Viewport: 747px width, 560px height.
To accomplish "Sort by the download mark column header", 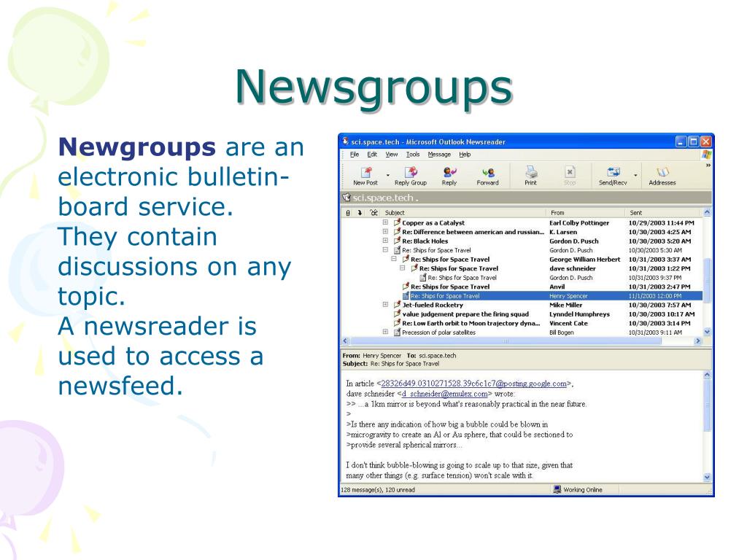I will pyautogui.click(x=360, y=213).
